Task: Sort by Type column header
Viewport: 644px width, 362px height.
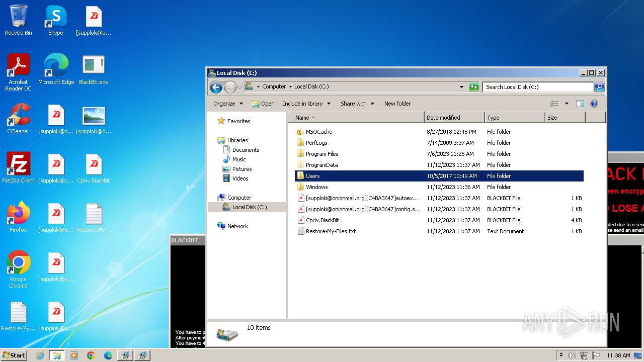Action: click(x=515, y=118)
